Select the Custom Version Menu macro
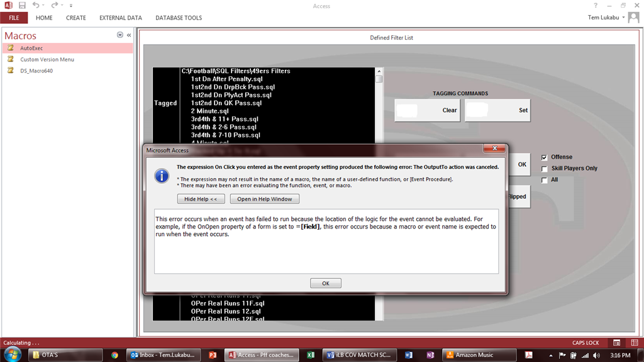 click(68, 59)
